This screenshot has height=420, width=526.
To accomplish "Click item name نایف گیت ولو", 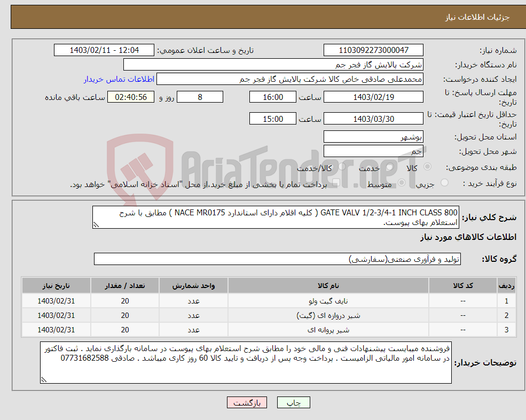I will click(x=328, y=301).
